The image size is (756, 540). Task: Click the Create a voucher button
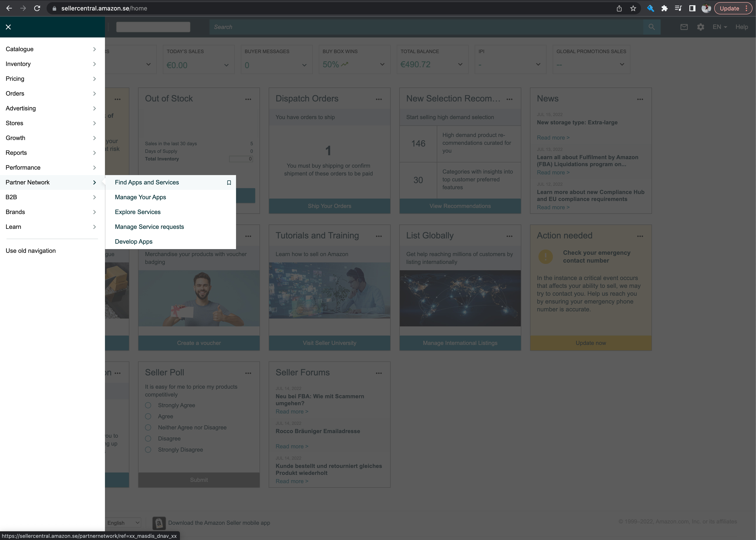tap(199, 343)
